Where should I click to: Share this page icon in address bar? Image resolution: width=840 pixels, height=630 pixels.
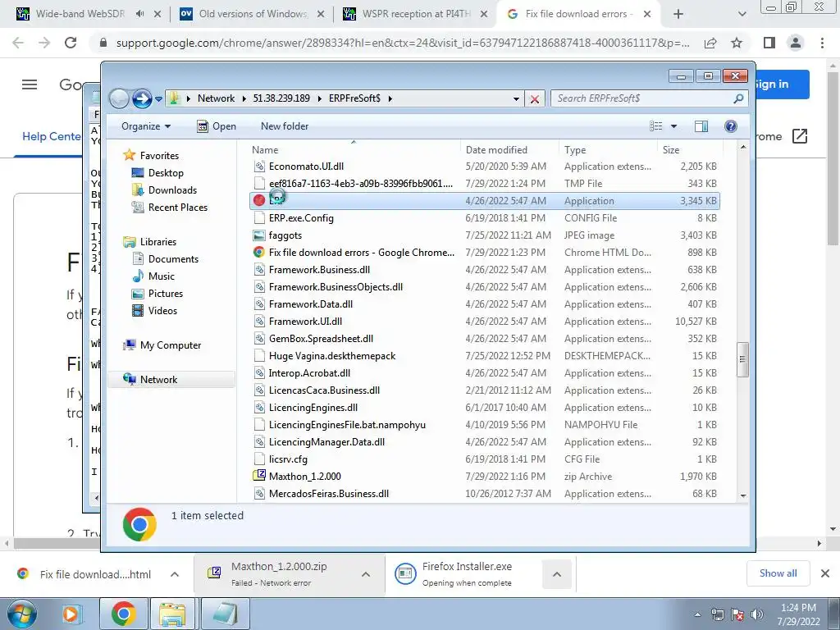[710, 43]
